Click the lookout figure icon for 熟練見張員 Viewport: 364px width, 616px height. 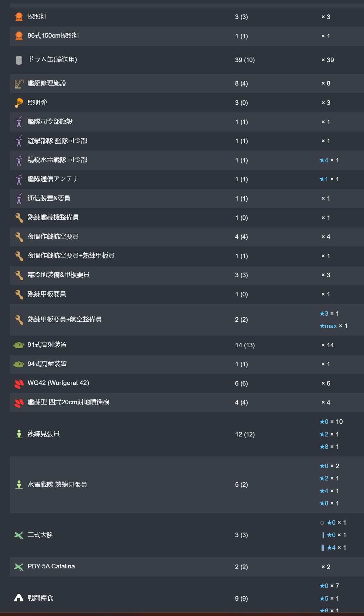click(19, 434)
